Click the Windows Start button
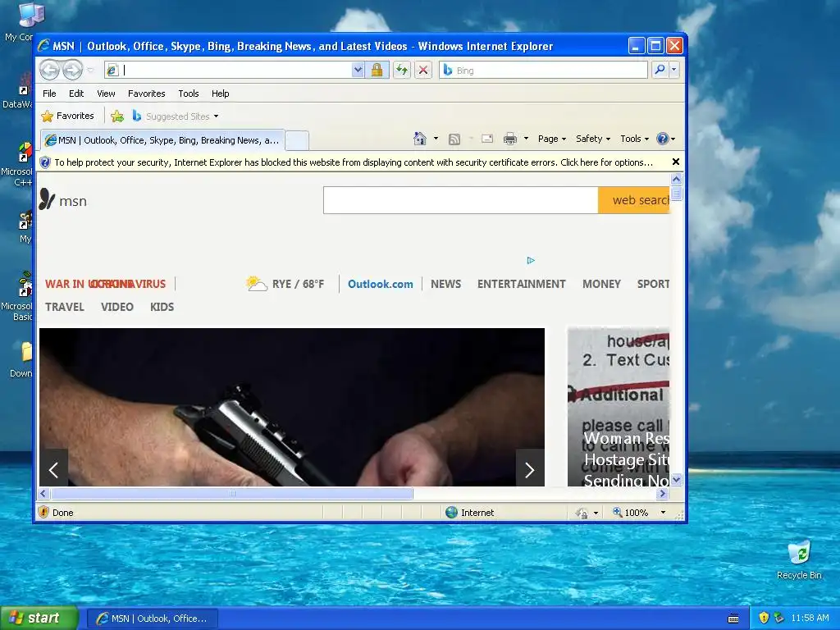Screen dimensions: 840x630 pos(39,619)
